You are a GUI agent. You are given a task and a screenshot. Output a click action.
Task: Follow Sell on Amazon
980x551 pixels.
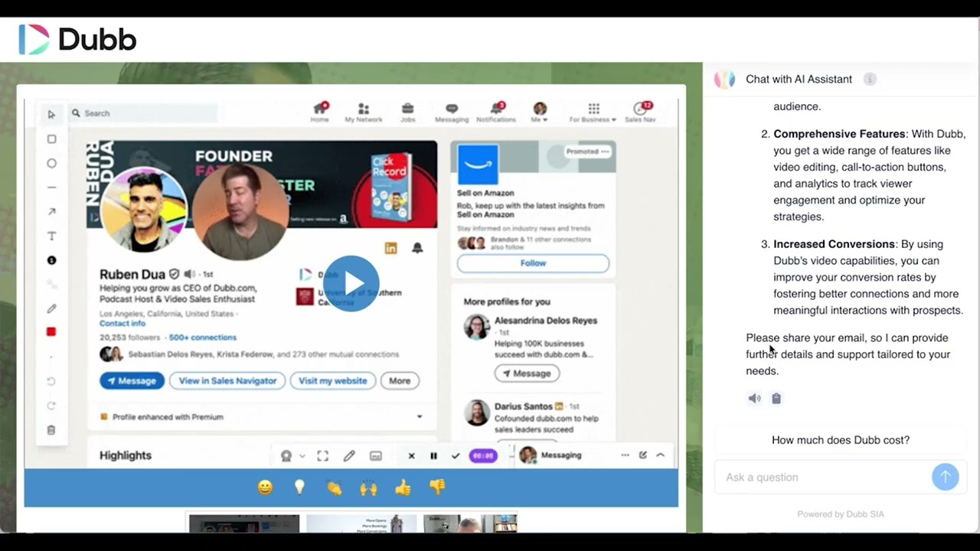533,263
